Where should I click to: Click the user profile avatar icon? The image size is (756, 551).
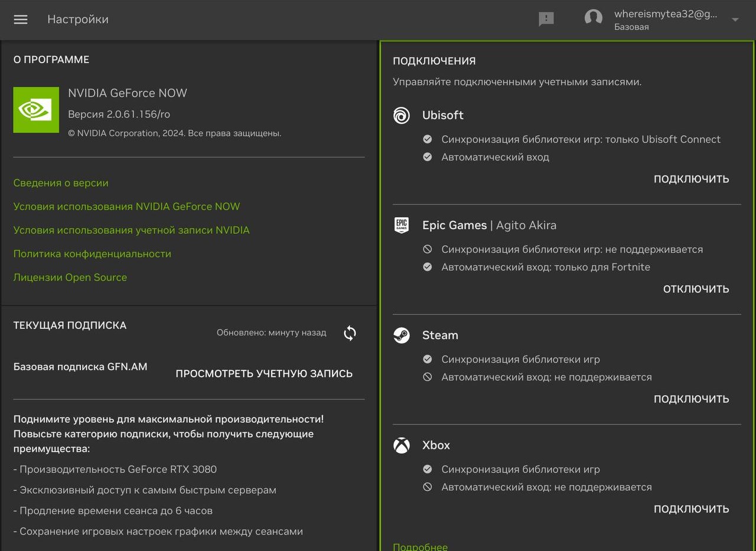(593, 18)
